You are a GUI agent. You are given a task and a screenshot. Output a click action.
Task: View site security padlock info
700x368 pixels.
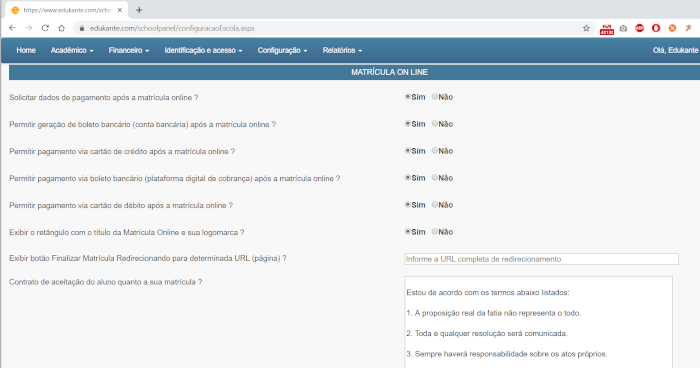(82, 28)
